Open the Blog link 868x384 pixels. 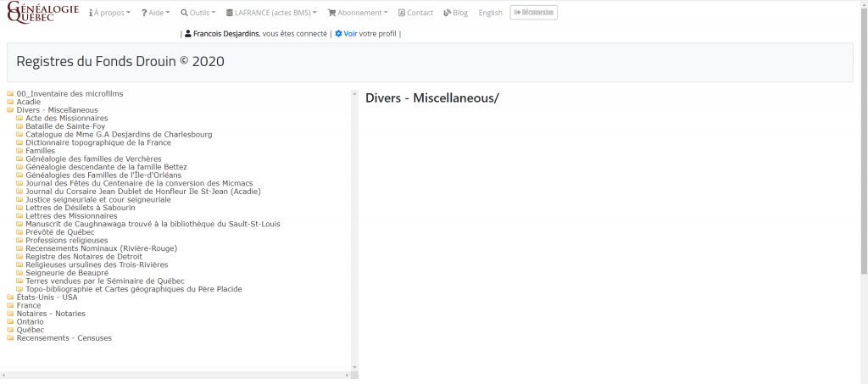pos(456,13)
